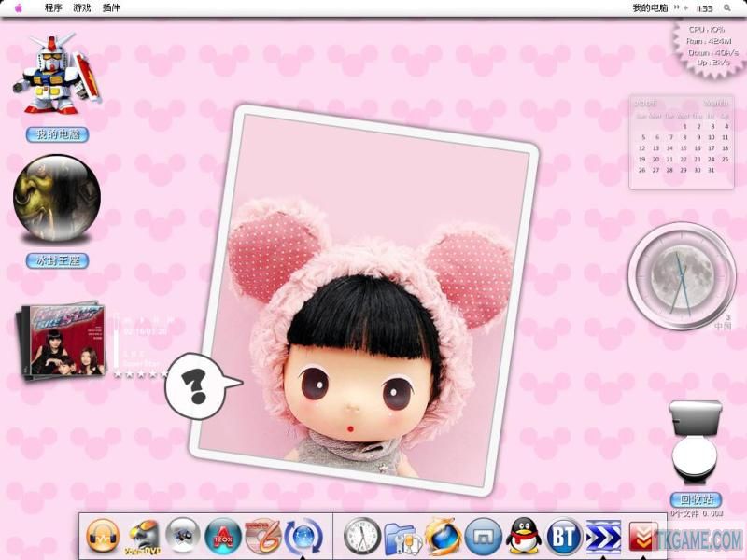Launch the BT download icon in dock
The height and width of the screenshot is (560, 747).
click(x=564, y=537)
